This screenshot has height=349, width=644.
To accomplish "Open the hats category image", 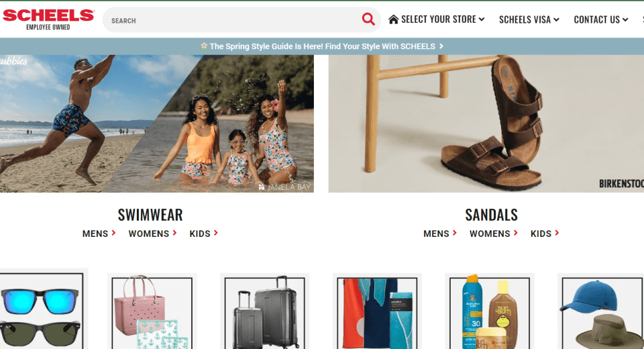I will pyautogui.click(x=602, y=312).
